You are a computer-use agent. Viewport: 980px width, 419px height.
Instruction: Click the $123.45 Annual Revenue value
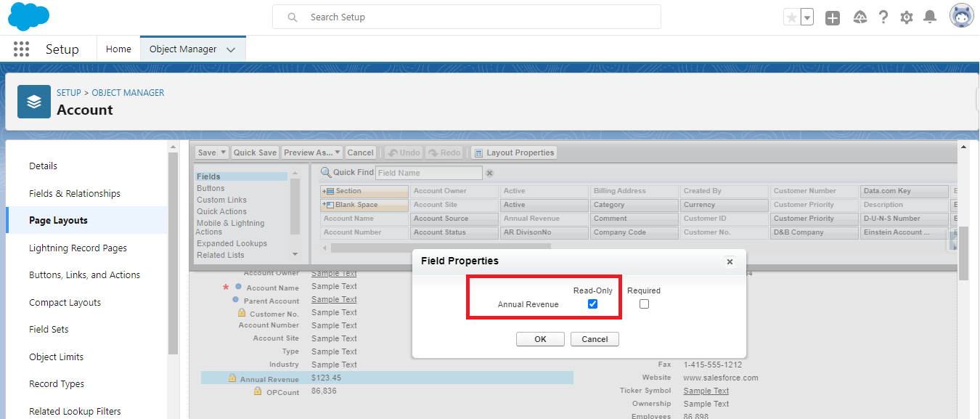(x=326, y=378)
